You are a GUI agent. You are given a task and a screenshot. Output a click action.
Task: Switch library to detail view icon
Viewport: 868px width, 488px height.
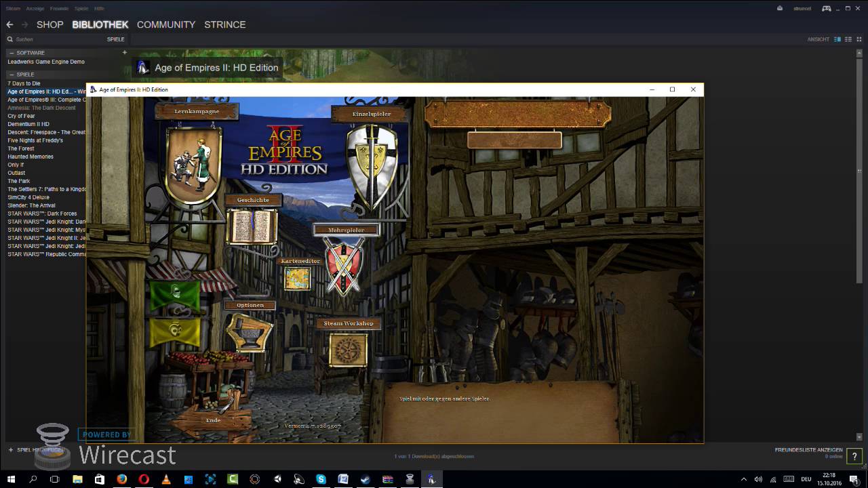click(x=837, y=39)
